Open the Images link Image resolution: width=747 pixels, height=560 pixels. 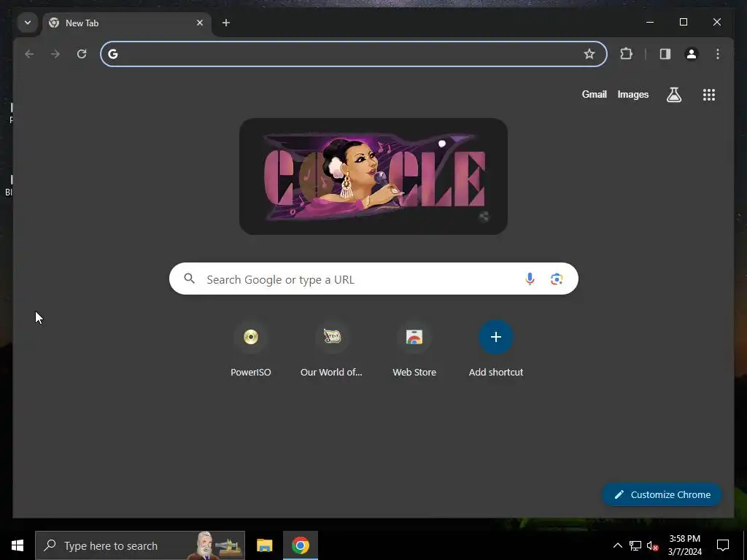click(x=633, y=94)
